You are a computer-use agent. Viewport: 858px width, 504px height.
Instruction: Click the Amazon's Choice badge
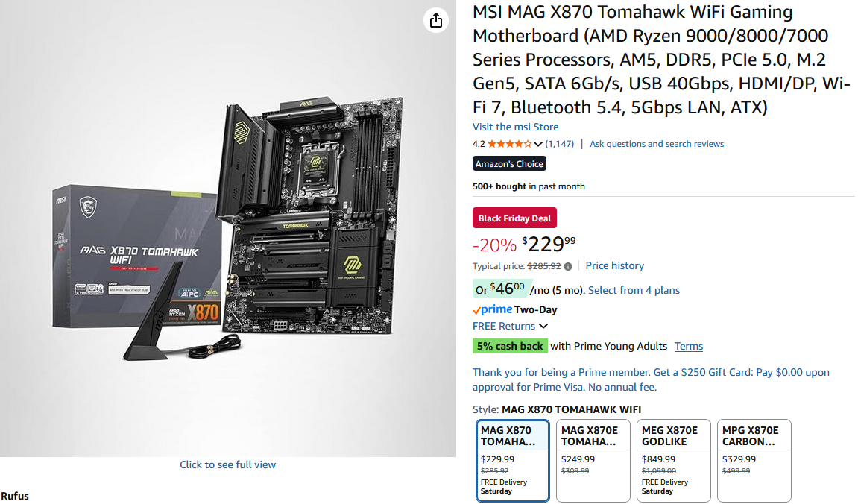(x=509, y=163)
